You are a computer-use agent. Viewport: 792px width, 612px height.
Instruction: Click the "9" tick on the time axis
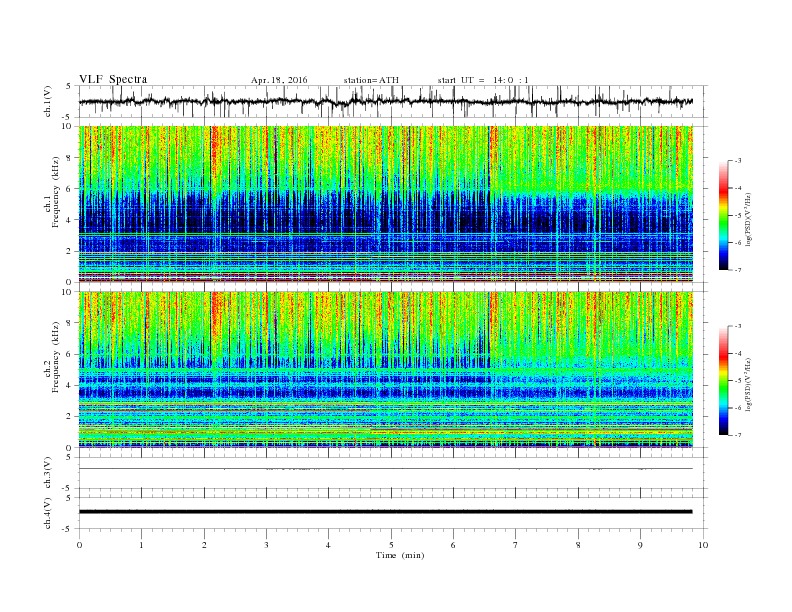pos(640,545)
